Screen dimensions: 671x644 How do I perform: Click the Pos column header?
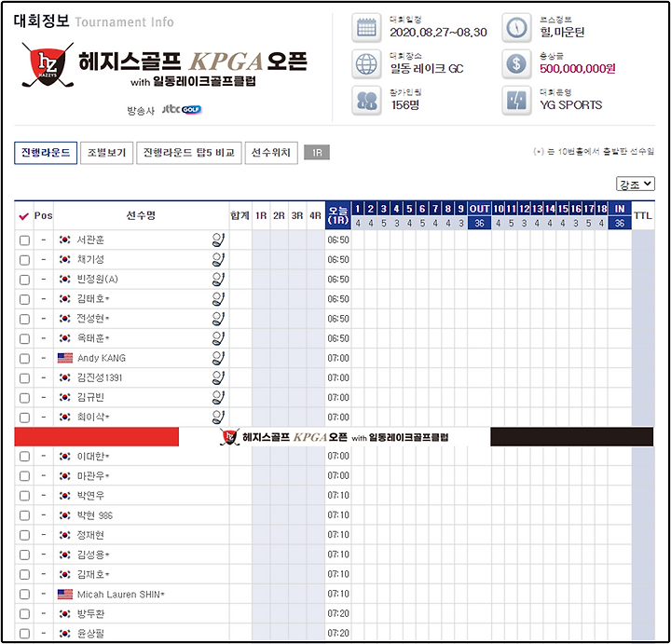[43, 215]
